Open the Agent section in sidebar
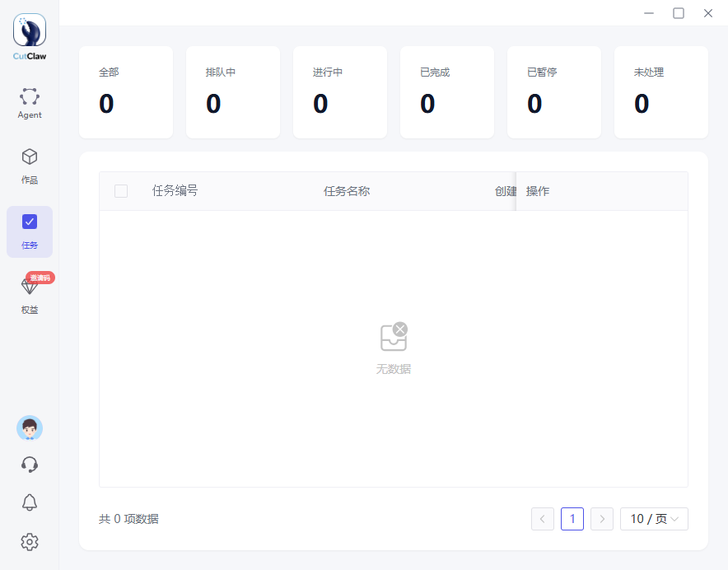Image resolution: width=728 pixels, height=570 pixels. coord(30,103)
